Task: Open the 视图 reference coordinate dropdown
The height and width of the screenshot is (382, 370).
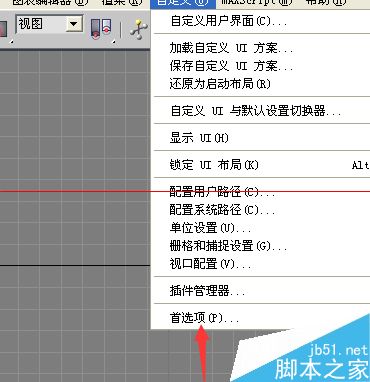Action: [x=49, y=24]
